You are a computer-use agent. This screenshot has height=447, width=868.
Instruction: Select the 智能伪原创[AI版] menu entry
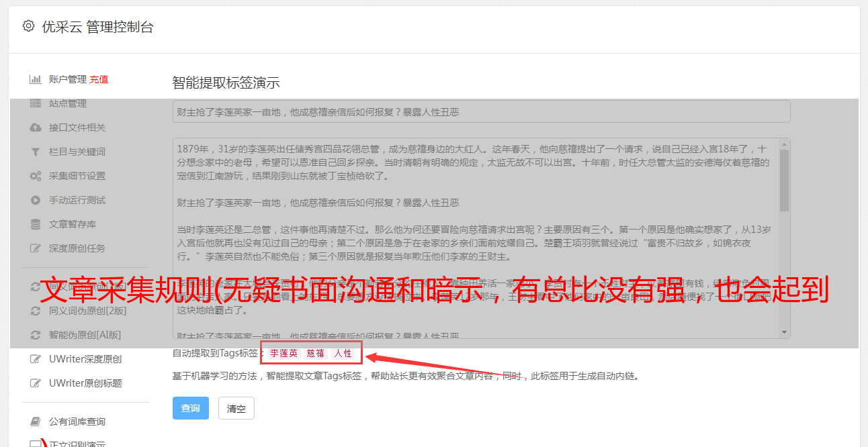click(x=76, y=334)
